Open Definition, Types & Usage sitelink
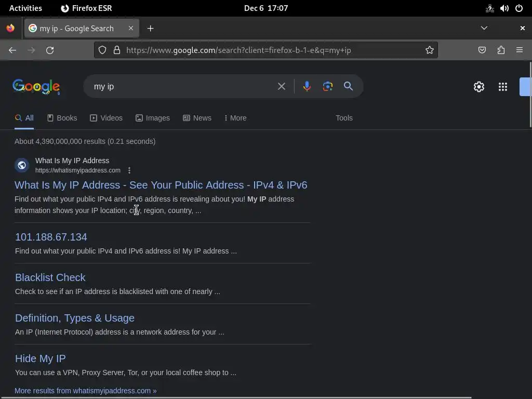 tap(75, 318)
